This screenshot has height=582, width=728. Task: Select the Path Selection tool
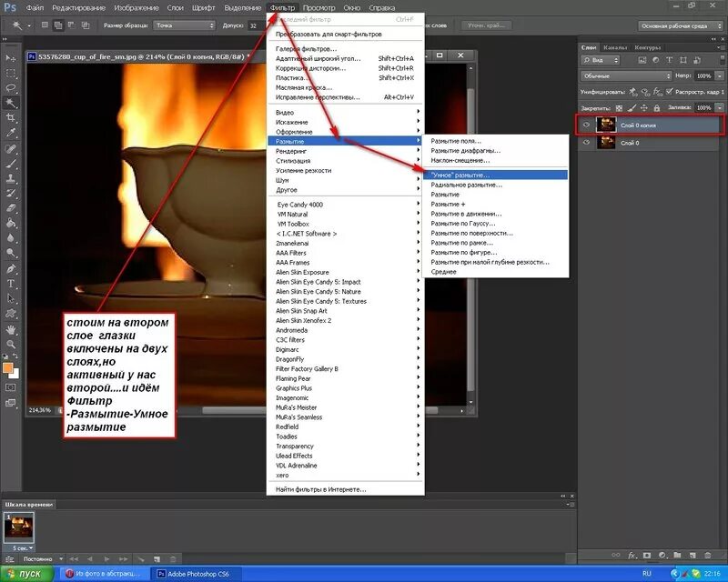point(11,298)
